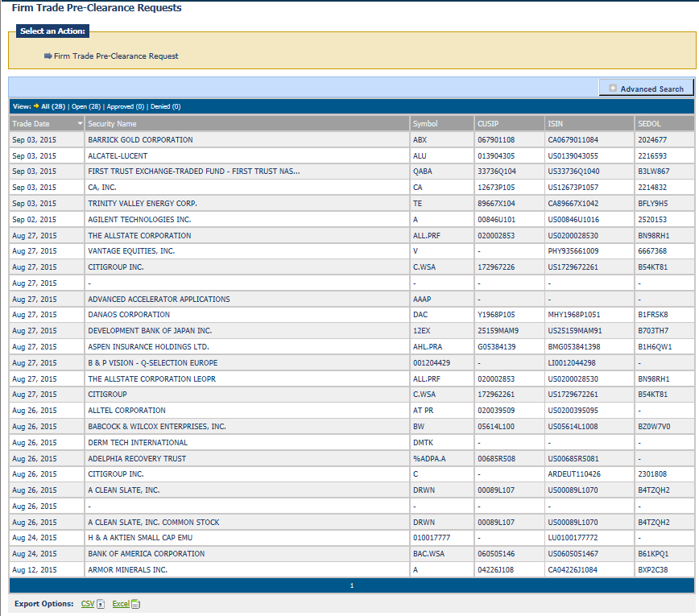The image size is (699, 616).
Task: Click SEDOL BZ0W7V0 value
Action: coord(654,427)
